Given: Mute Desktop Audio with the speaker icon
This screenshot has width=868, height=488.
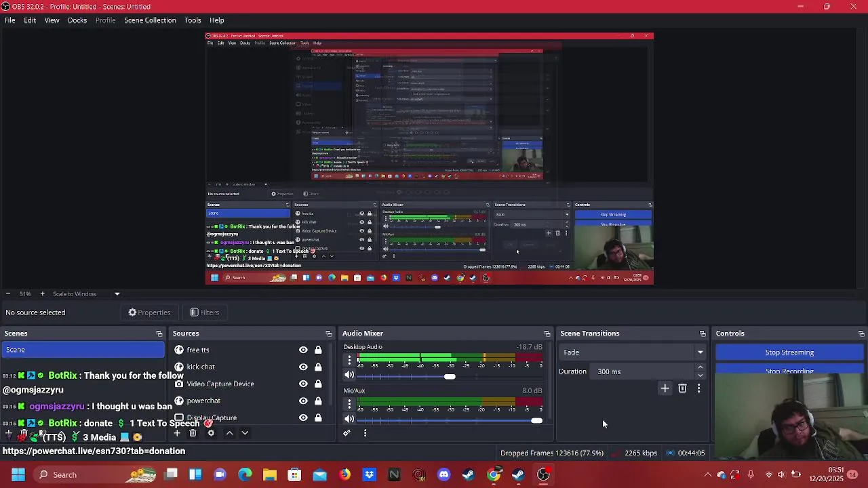Looking at the screenshot, I should point(349,375).
